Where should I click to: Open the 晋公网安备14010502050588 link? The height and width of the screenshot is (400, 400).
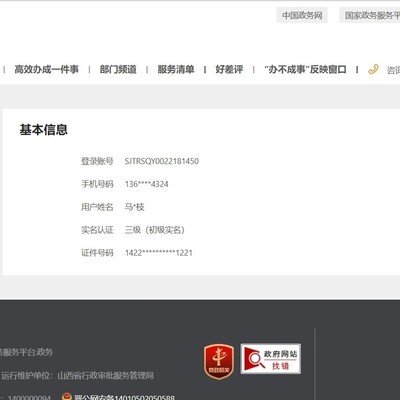point(124,397)
